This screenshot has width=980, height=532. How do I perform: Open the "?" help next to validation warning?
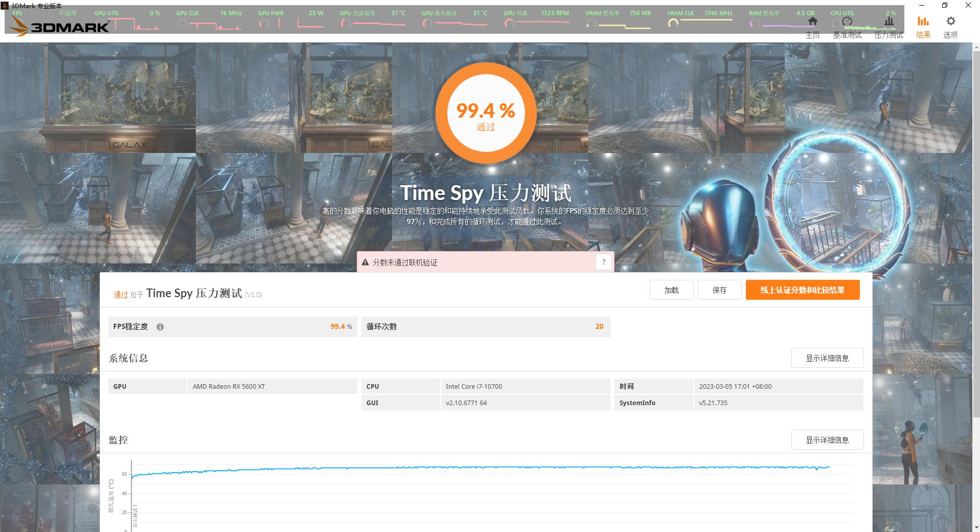(604, 261)
